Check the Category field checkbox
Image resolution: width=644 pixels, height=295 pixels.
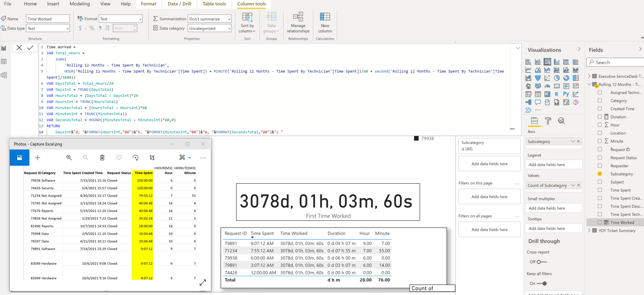point(600,101)
